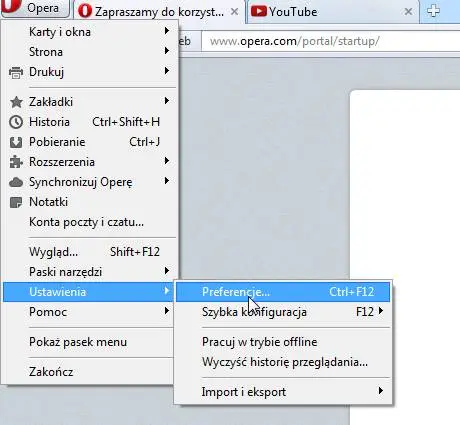This screenshot has width=460, height=425.
Task: Close the Zapraszamy do korzyst... tab
Action: [x=234, y=12]
